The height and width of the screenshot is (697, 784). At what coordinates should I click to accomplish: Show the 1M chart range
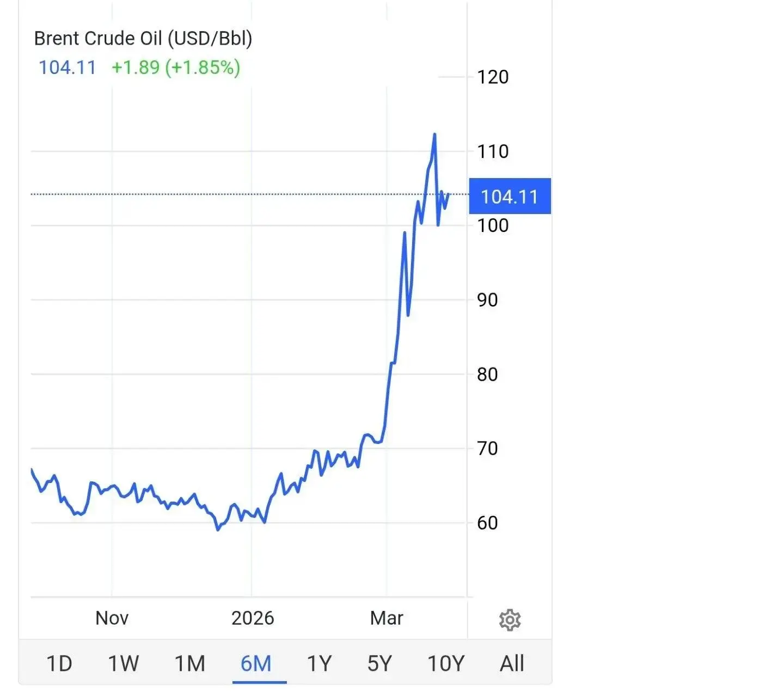[x=189, y=663]
